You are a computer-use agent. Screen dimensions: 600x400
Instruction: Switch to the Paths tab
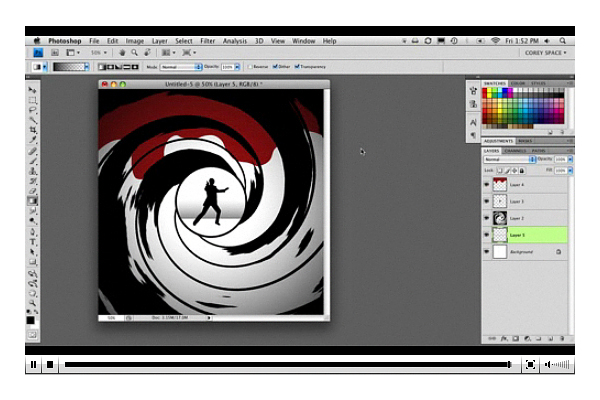tap(538, 151)
